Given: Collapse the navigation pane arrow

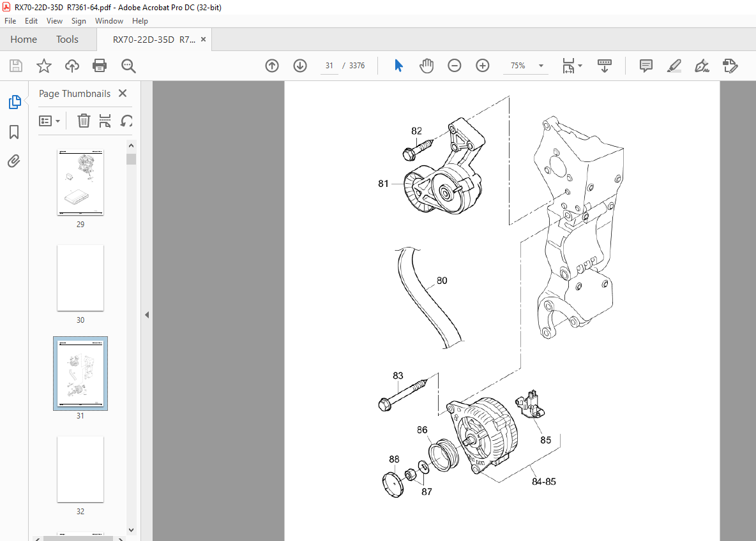Looking at the screenshot, I should pyautogui.click(x=147, y=315).
